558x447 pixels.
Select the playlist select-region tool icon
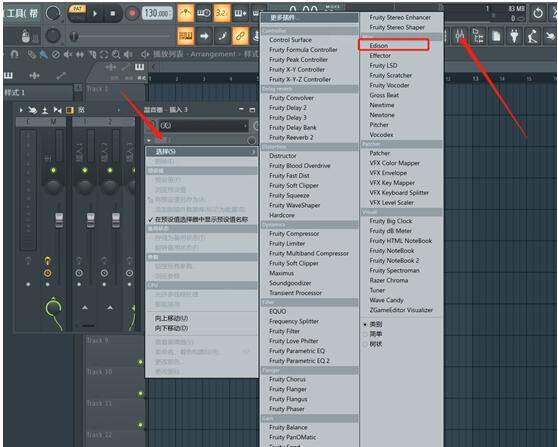[104, 54]
